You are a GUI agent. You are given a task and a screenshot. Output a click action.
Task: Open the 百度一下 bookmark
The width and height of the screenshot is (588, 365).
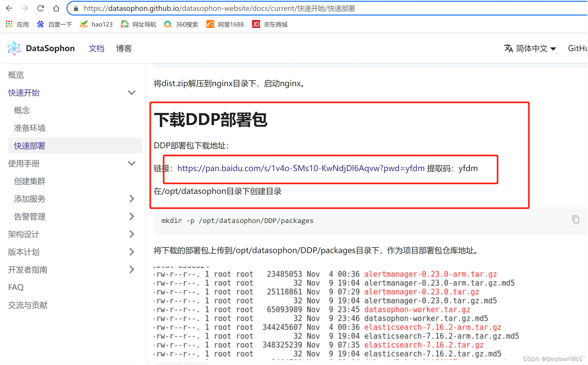tap(54, 24)
